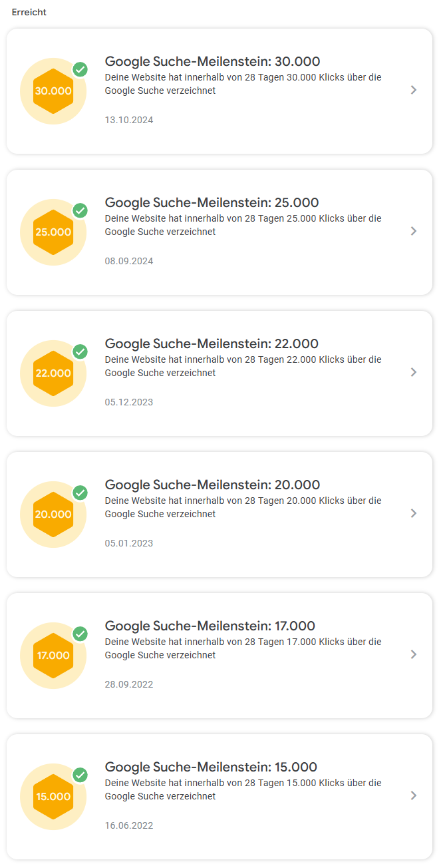Click the 25.000 hexagon badge icon
Image resolution: width=441 pixels, height=868 pixels.
[x=53, y=232]
